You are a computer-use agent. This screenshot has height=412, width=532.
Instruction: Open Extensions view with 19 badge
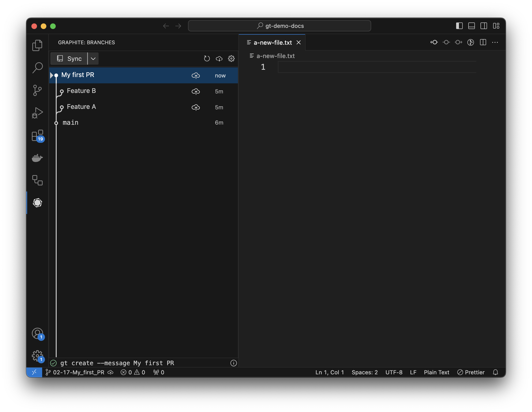[x=37, y=136]
